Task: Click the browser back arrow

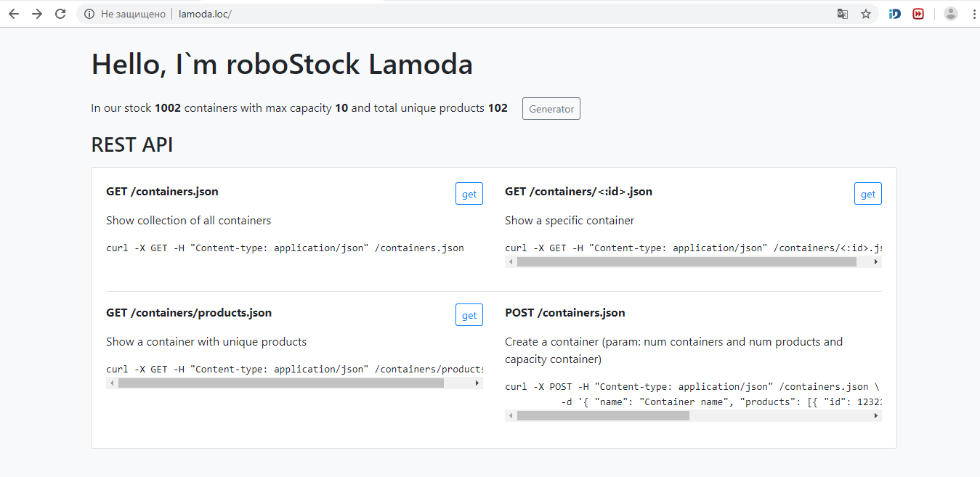Action: pos(14,14)
